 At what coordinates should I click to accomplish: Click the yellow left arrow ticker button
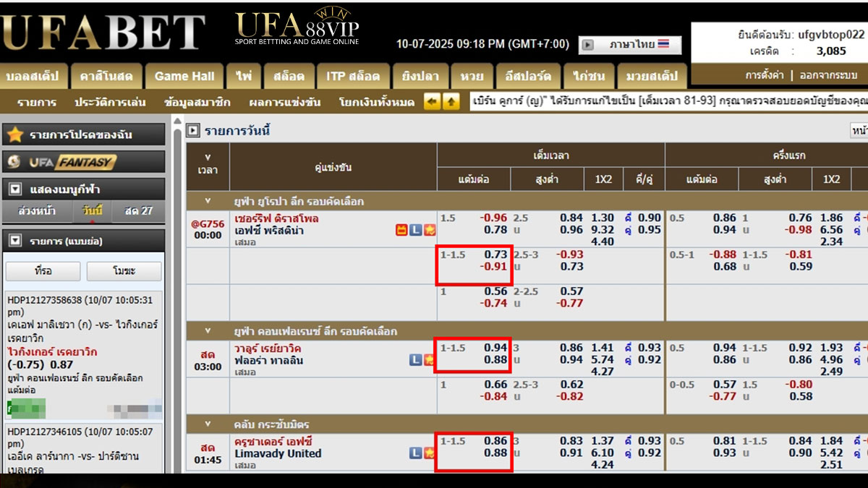[x=432, y=101]
